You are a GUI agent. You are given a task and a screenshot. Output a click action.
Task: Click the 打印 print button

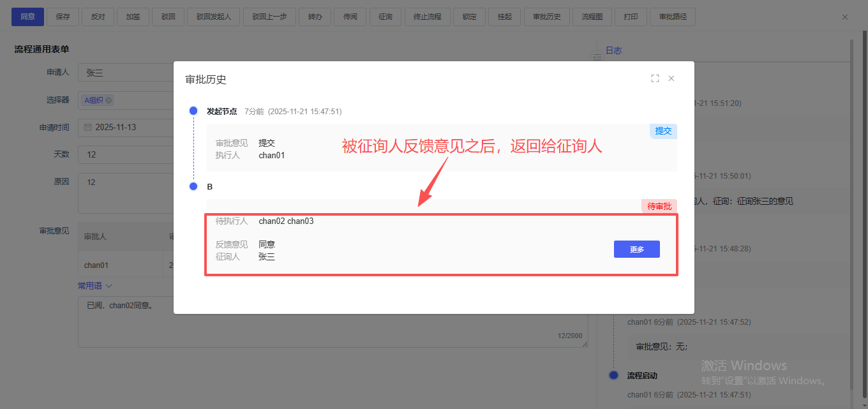(631, 17)
